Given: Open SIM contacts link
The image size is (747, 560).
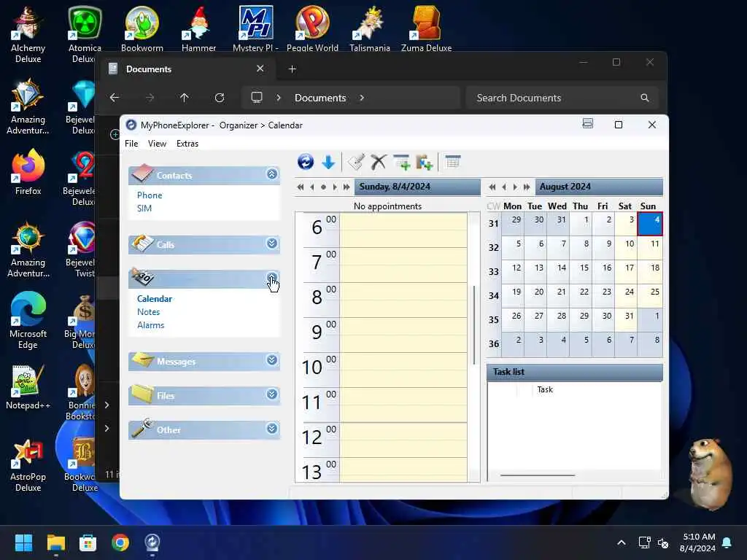Looking at the screenshot, I should click(x=144, y=209).
